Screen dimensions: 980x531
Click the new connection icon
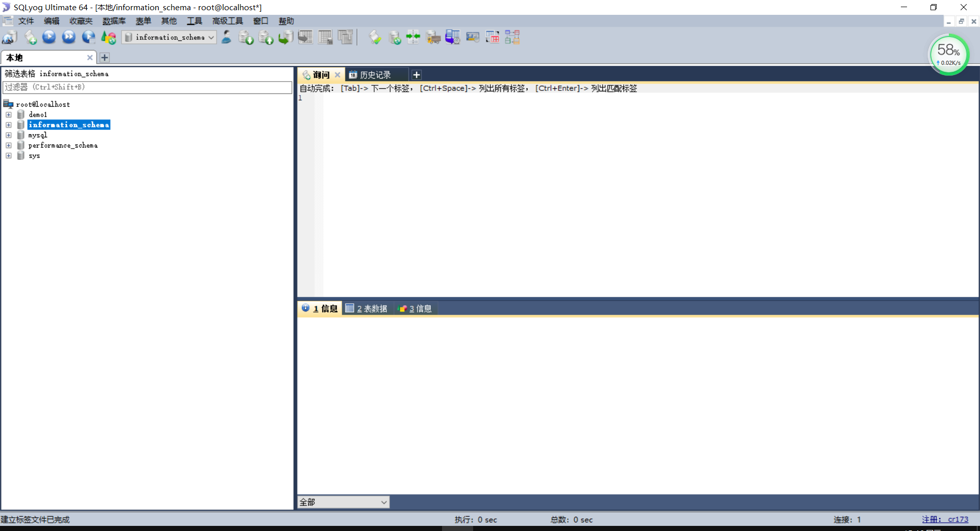10,37
